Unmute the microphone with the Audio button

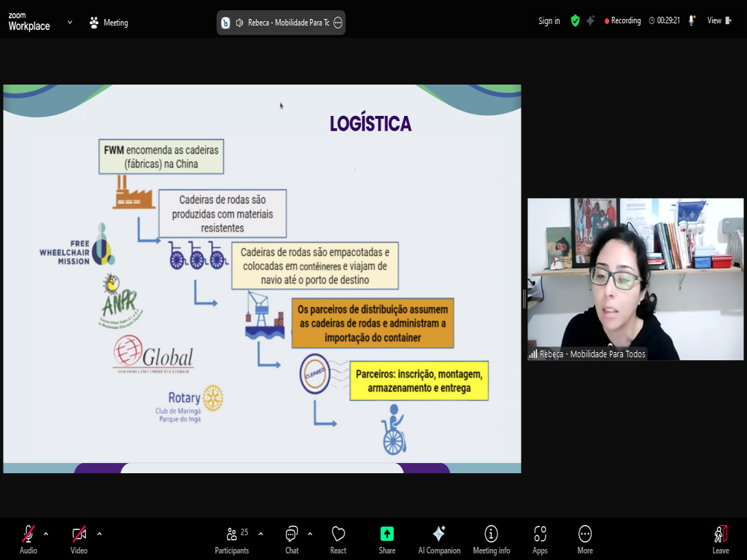(x=28, y=538)
